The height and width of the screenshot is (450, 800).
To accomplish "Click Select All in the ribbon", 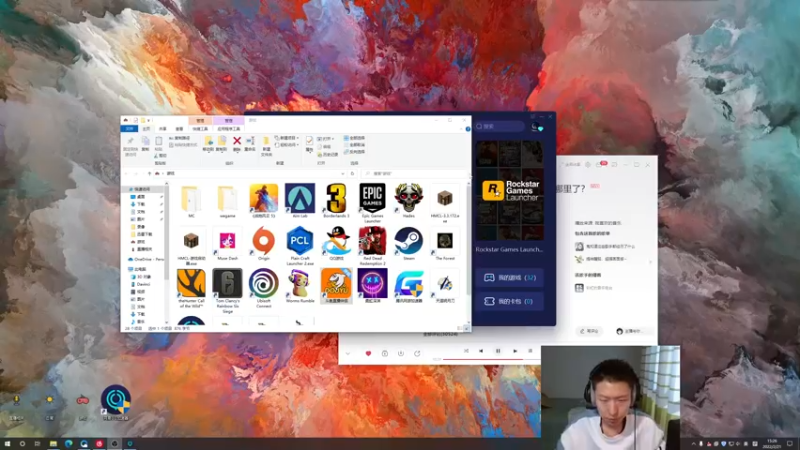I will 354,138.
